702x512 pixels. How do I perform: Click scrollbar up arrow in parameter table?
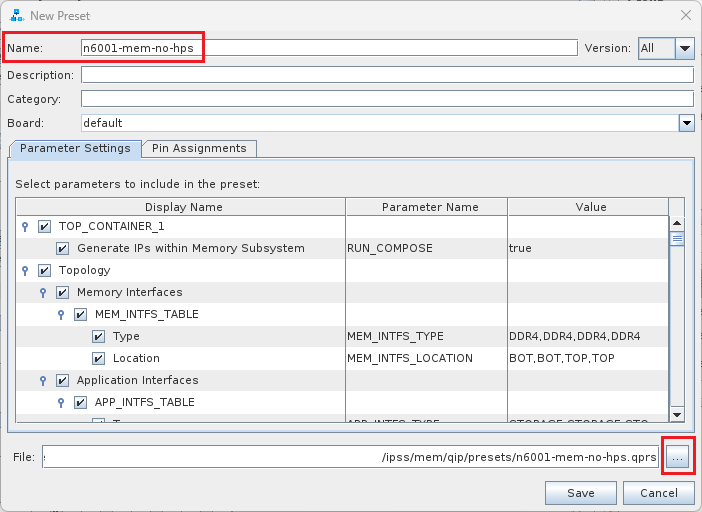[x=677, y=225]
